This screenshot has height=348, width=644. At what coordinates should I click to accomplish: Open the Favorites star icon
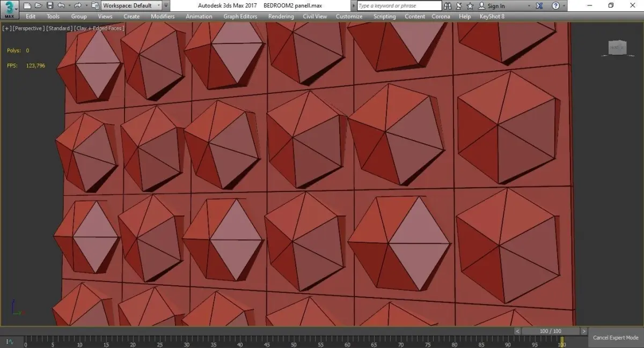[470, 6]
